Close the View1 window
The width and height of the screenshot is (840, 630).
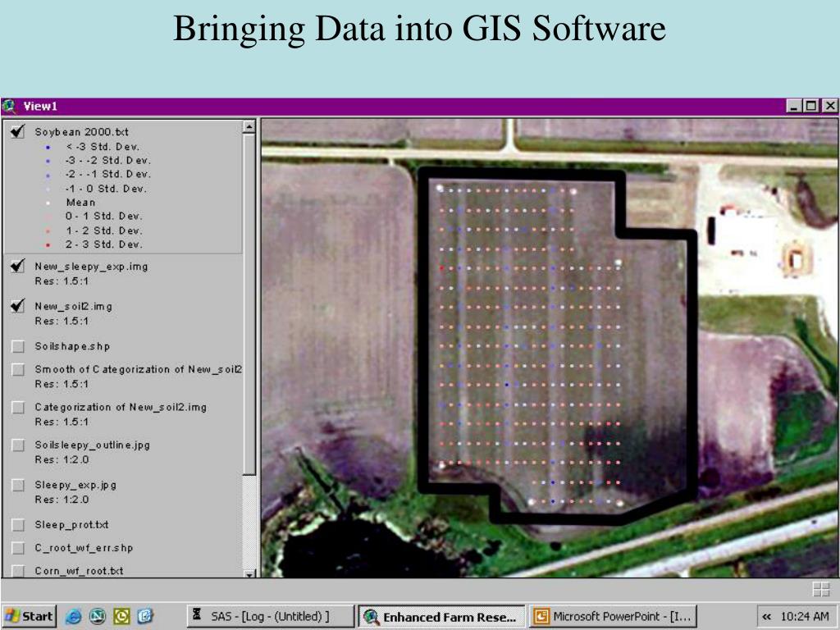(830, 106)
